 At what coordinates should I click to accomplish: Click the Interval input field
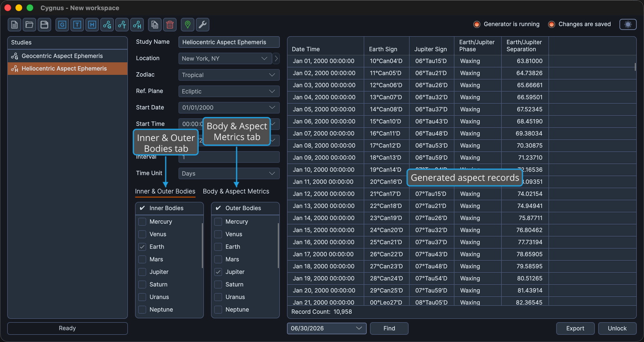point(229,157)
